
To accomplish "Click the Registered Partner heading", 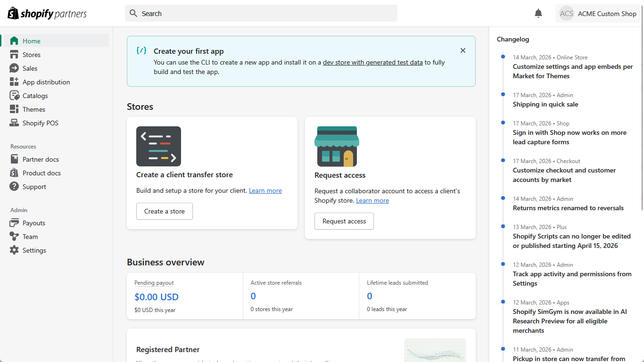I will coord(168,350).
